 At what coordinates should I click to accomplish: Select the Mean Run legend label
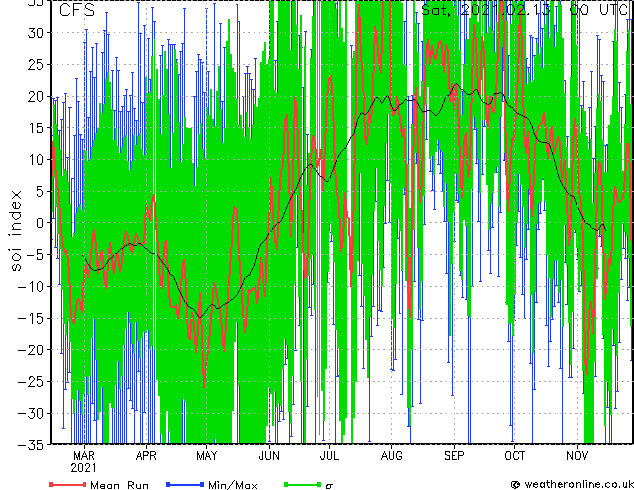point(119,485)
